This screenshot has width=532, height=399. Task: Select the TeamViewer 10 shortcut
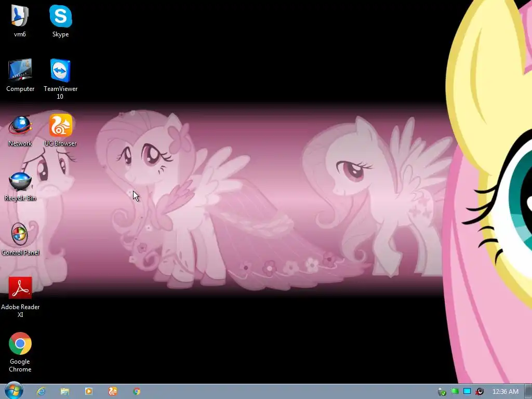(x=60, y=79)
